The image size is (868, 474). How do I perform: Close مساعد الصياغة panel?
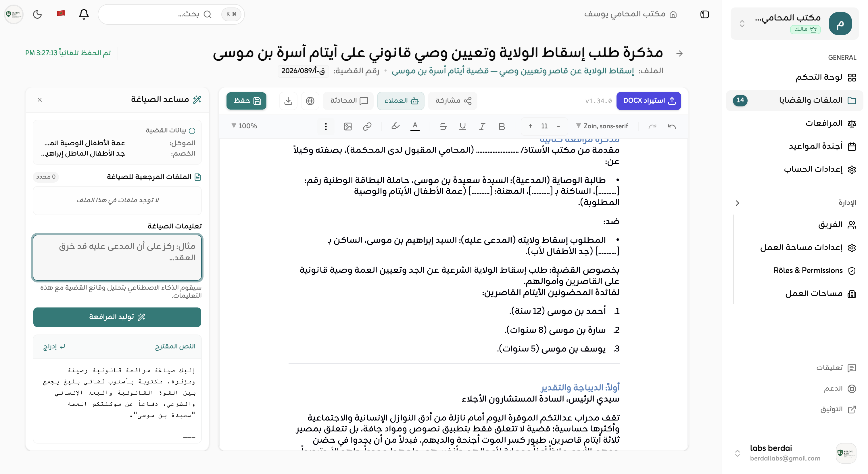39,100
